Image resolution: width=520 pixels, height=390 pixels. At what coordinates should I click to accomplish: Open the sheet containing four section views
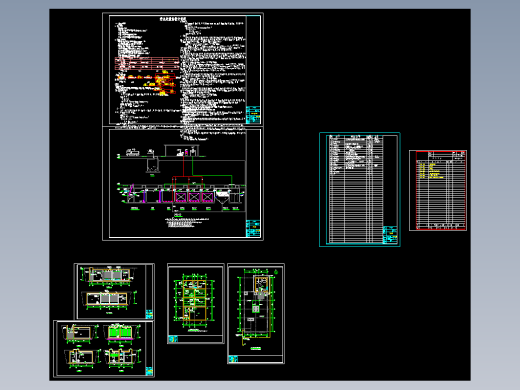pyautogui.click(x=104, y=349)
